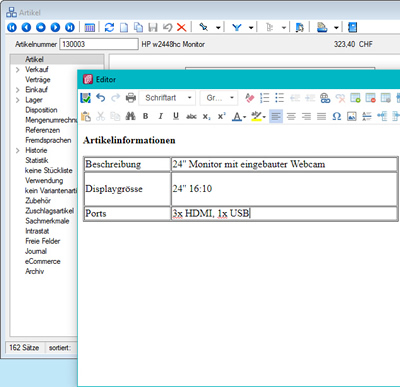400x387 pixels.
Task: Choose yellow highlight color in Editor
Action: pos(256,116)
